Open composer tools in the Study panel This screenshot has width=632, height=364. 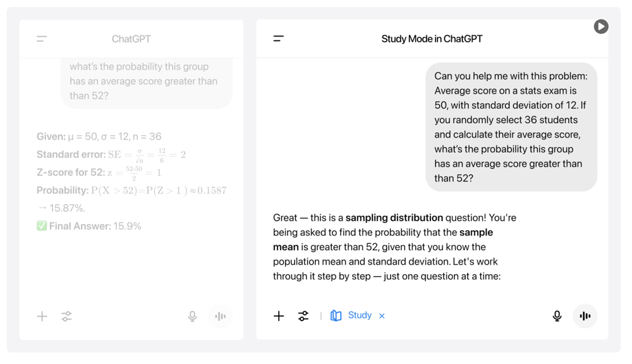point(303,315)
